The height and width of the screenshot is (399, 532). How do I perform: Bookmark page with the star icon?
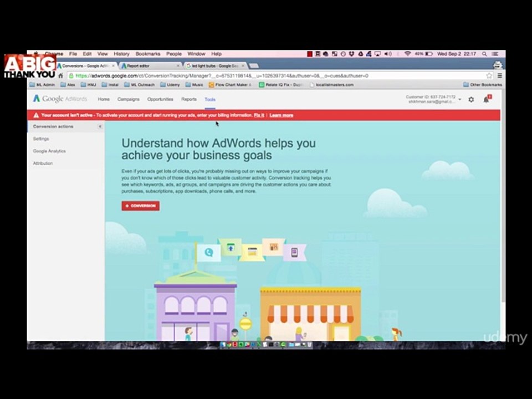click(x=489, y=76)
